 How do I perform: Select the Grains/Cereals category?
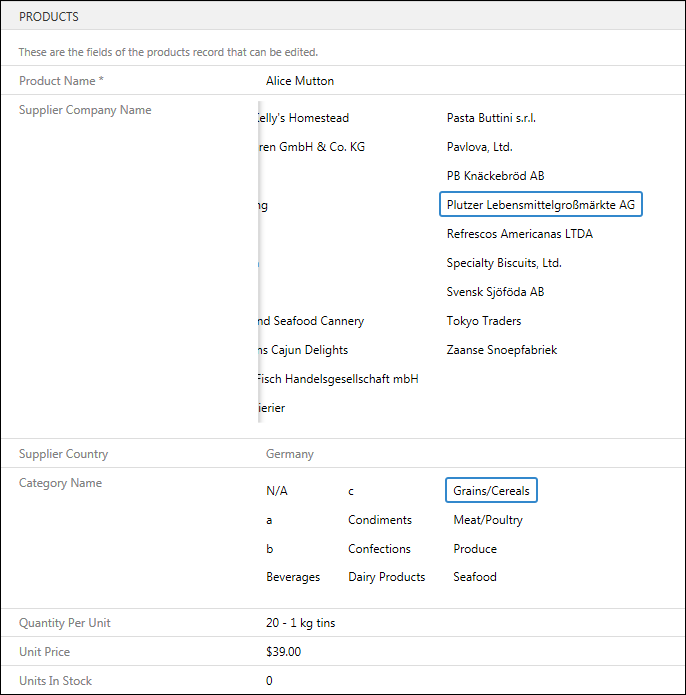pos(491,491)
